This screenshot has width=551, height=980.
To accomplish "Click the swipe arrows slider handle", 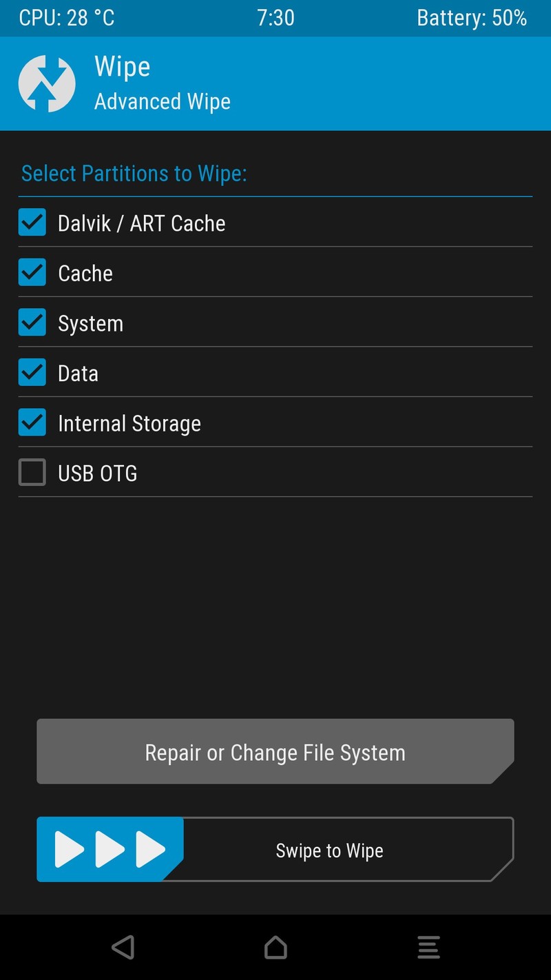I will (x=110, y=849).
